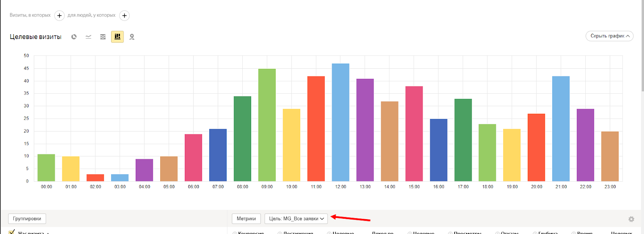Switch chart to map view

132,37
